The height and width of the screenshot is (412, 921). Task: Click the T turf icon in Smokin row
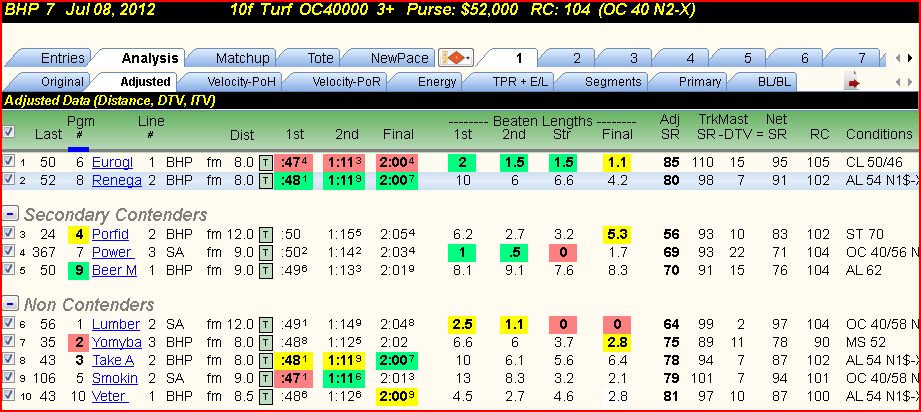pos(265,378)
